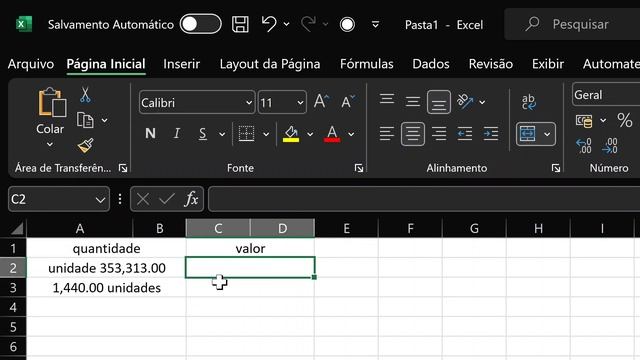Click the Increase Indent icon
The height and width of the screenshot is (360, 640).
pos(491,133)
